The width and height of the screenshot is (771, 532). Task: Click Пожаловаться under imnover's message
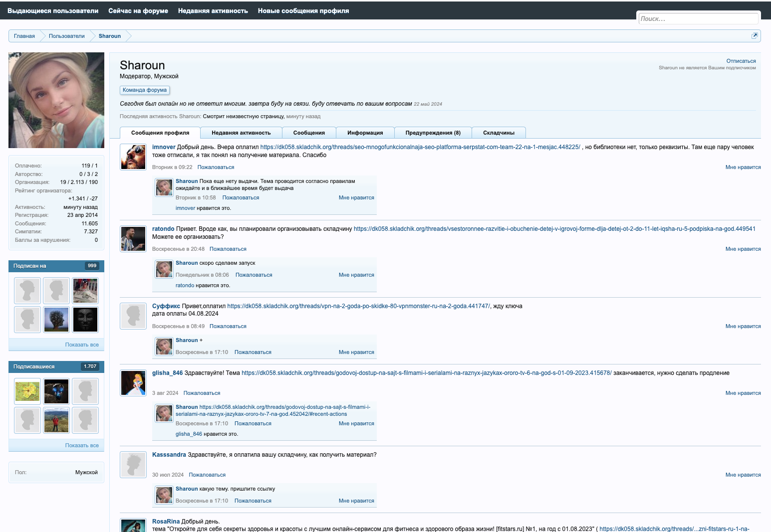216,167
